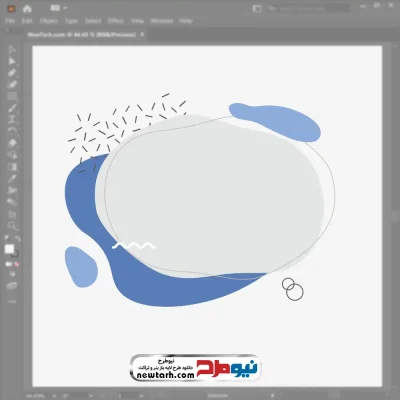Screen dimensions: 400x400
Task: Toggle the None color mode button
Action: click(x=16, y=264)
